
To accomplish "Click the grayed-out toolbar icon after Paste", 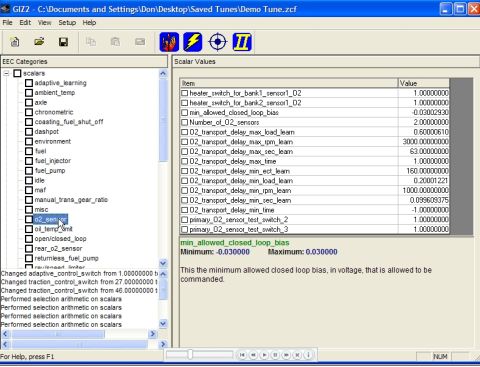I will click(x=140, y=42).
